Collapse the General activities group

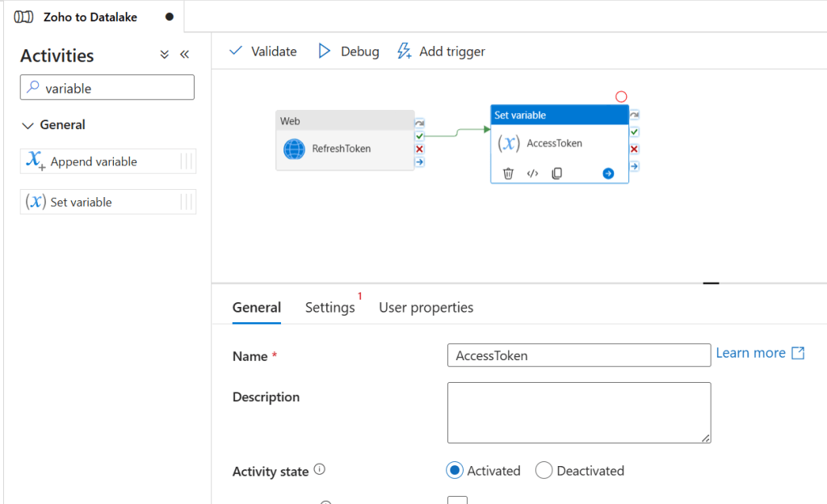click(x=28, y=125)
